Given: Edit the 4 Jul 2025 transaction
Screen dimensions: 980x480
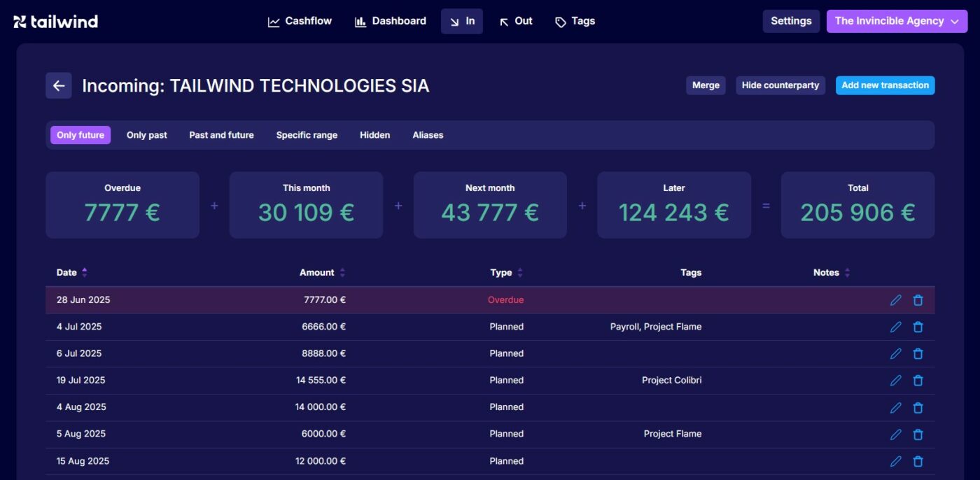Looking at the screenshot, I should (x=895, y=327).
